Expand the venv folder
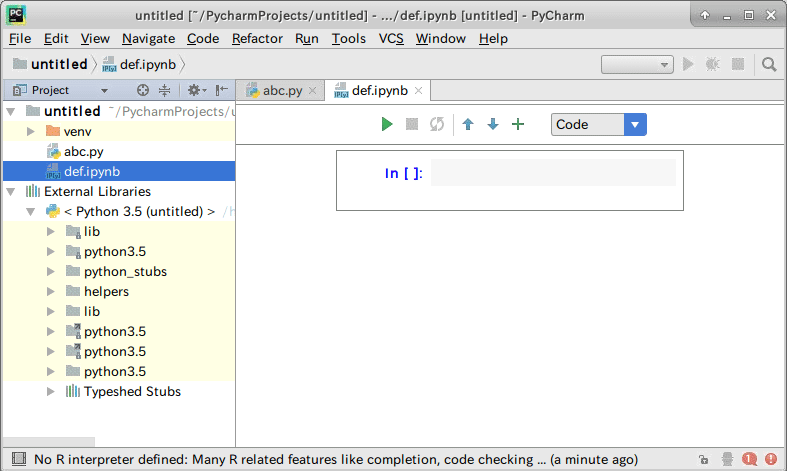 coord(31,132)
